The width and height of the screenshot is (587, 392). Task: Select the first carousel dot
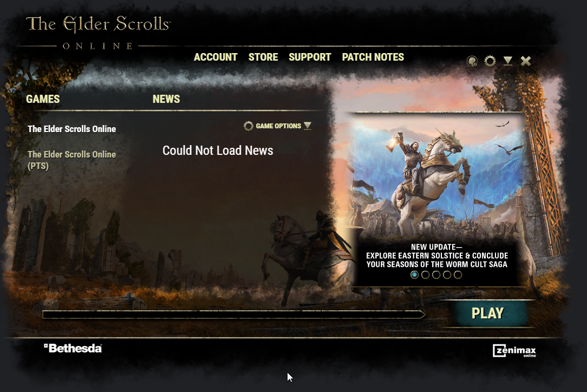[x=414, y=275]
